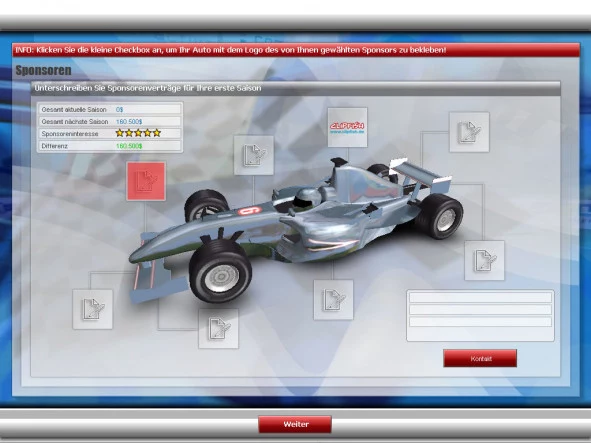The height and width of the screenshot is (443, 591).
Task: Open the Clipfish sponsor logo slot
Action: click(347, 127)
